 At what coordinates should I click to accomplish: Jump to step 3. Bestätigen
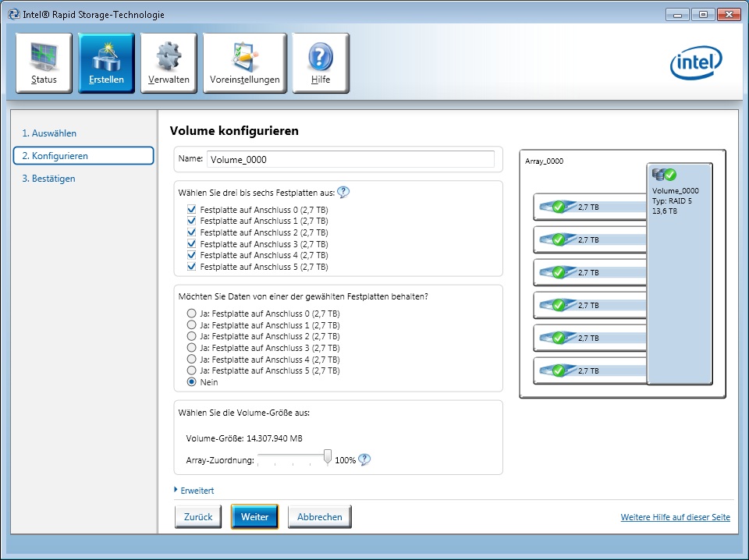click(48, 179)
